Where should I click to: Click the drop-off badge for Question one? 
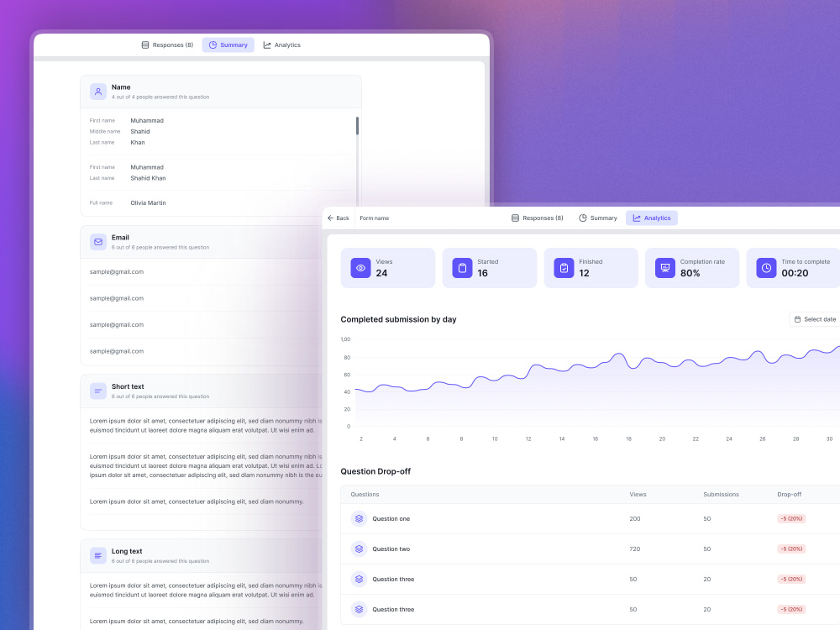pos(791,518)
